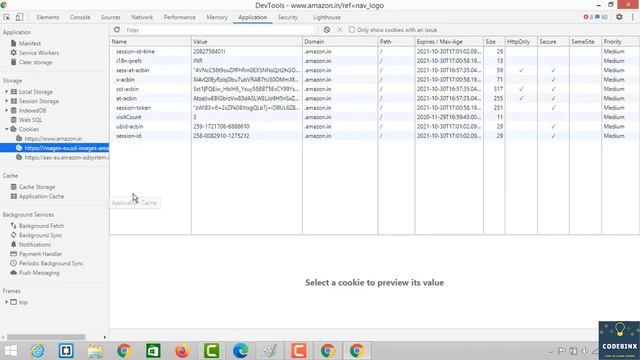Viewport: 640px width, 360px height.
Task: Sort cookies by Priority column header
Action: [620, 42]
